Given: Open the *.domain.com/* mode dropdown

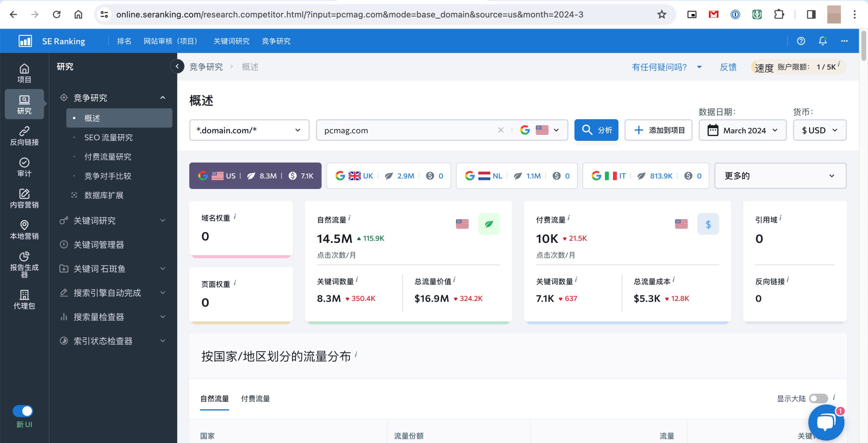Looking at the screenshot, I should (x=249, y=130).
